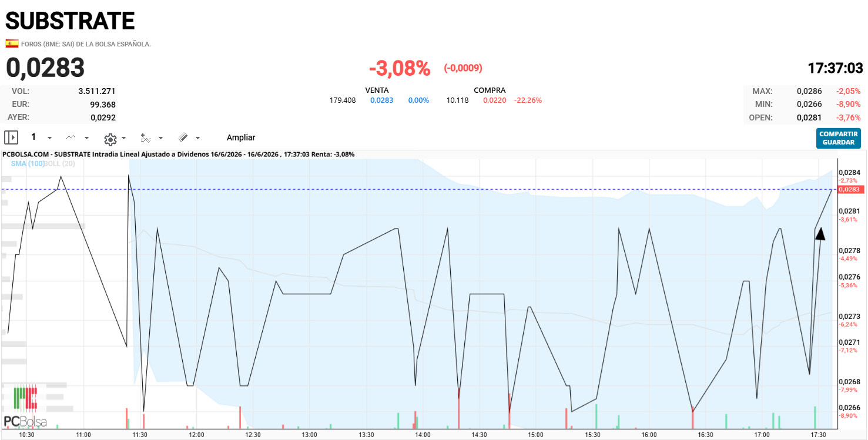Click the OPEN value 0,0281
The width and height of the screenshot is (868, 440).
809,117
